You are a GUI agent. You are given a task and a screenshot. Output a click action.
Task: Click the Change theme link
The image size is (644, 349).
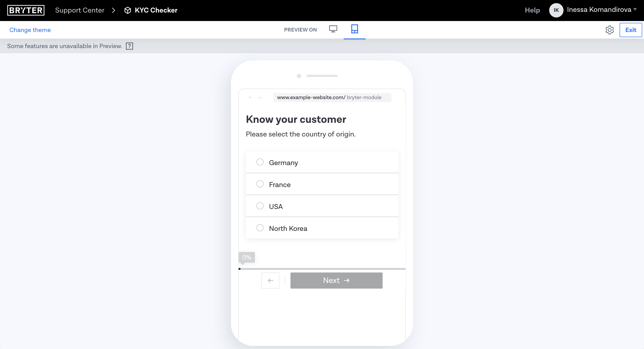click(x=30, y=30)
